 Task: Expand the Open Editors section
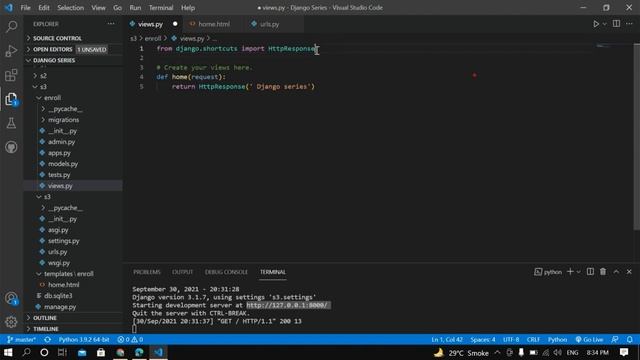pyautogui.click(x=73, y=49)
